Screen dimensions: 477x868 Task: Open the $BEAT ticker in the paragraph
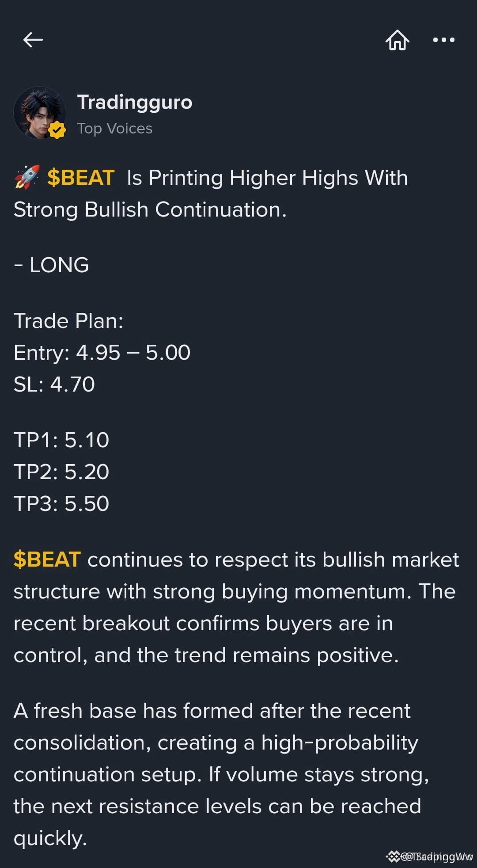tap(47, 560)
